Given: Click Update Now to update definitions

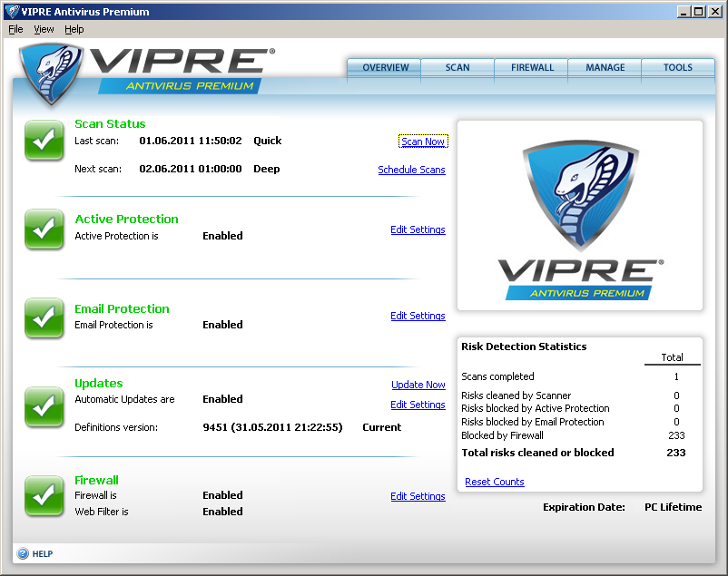Looking at the screenshot, I should pyautogui.click(x=418, y=385).
